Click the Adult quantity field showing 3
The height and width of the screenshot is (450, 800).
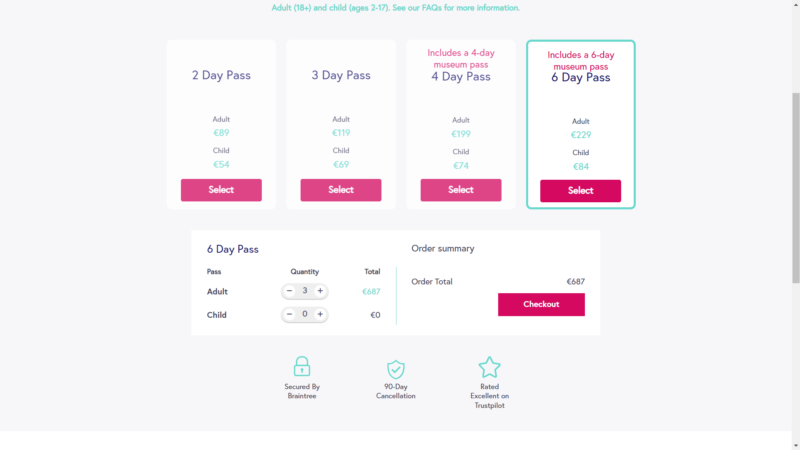click(305, 291)
